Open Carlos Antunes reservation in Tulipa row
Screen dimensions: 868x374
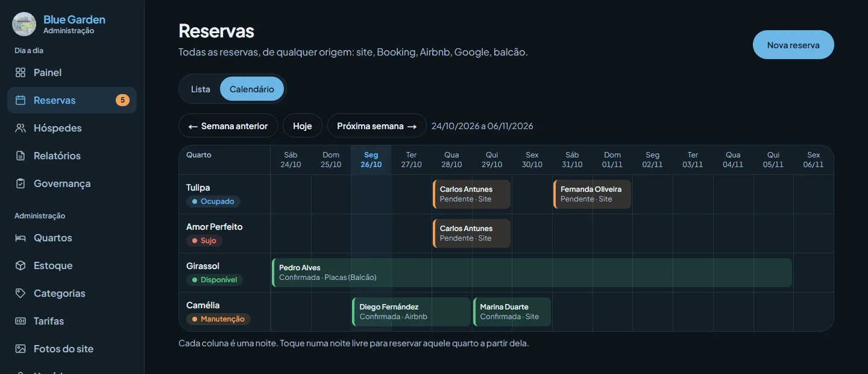(x=471, y=194)
